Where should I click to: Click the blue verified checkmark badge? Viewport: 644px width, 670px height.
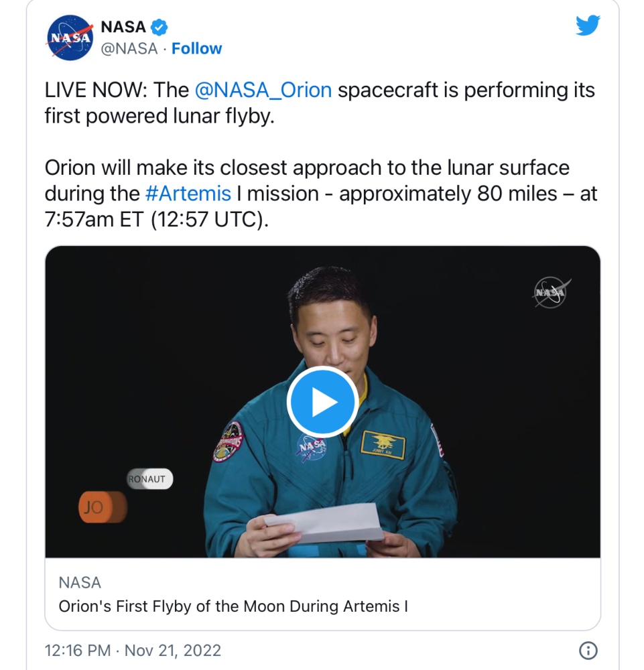159,27
